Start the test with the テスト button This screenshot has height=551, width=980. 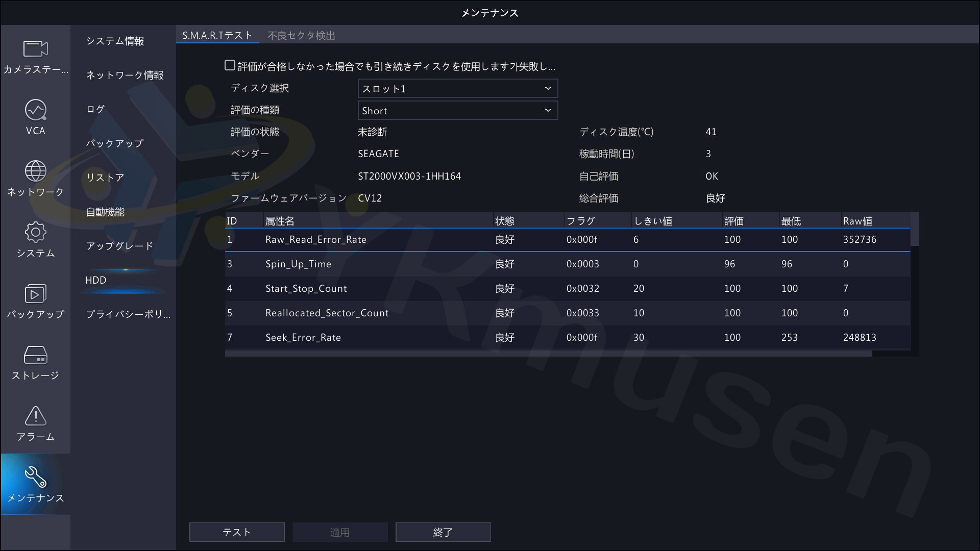point(236,532)
